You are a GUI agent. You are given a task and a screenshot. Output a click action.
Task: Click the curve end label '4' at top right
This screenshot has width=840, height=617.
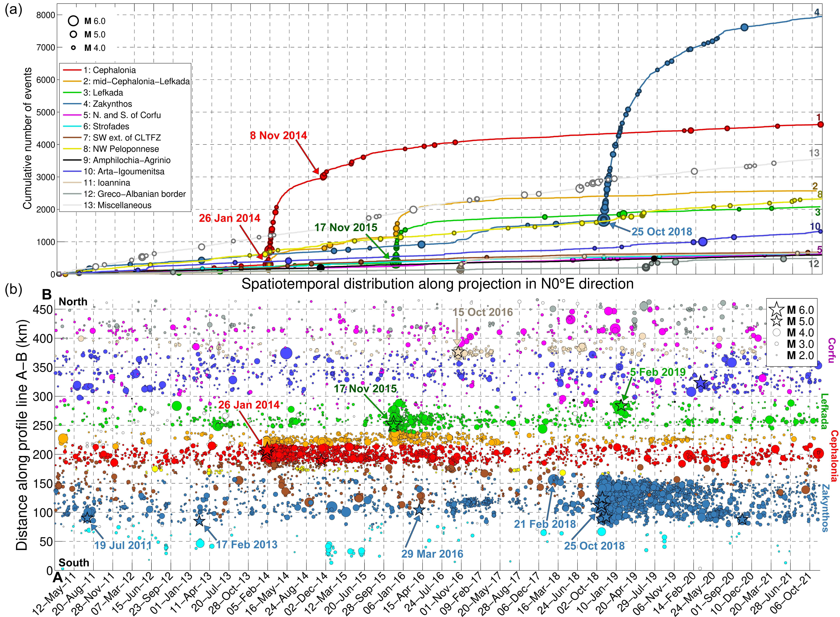(x=817, y=12)
